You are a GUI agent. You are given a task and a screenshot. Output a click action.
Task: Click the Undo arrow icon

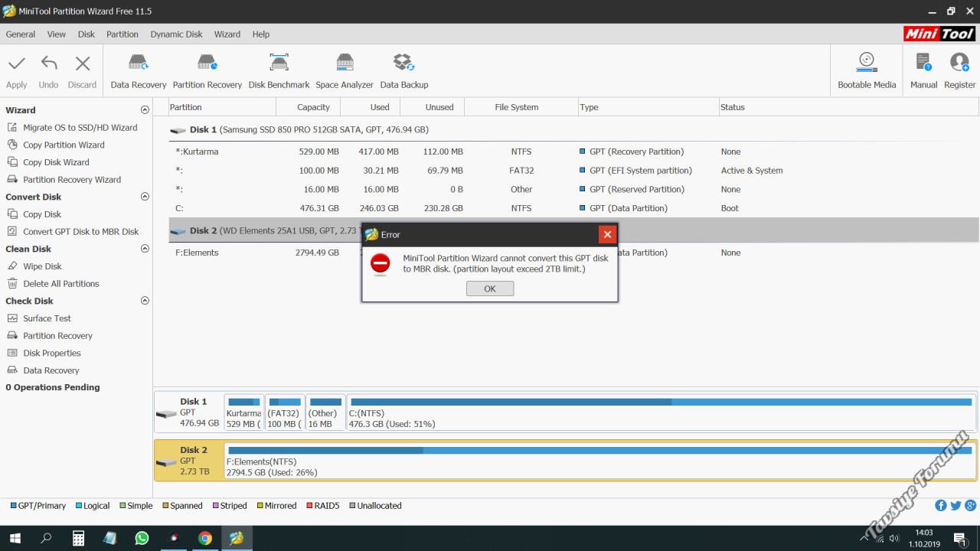[x=49, y=64]
